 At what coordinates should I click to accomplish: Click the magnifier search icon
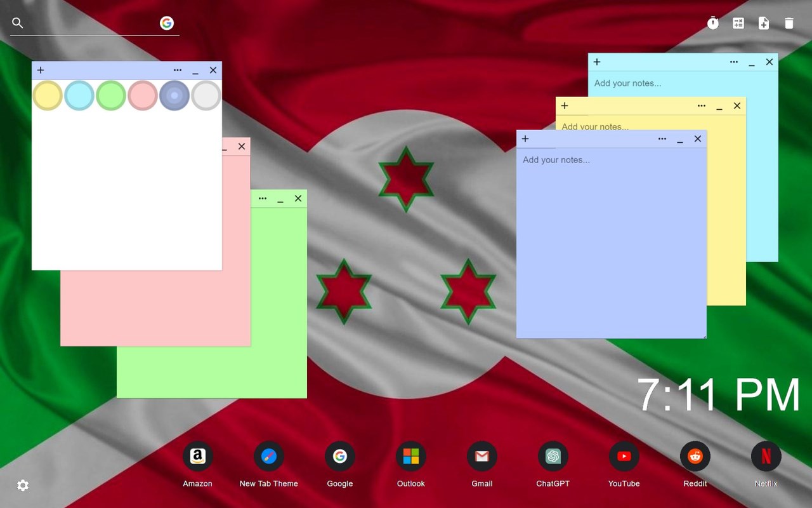18,23
